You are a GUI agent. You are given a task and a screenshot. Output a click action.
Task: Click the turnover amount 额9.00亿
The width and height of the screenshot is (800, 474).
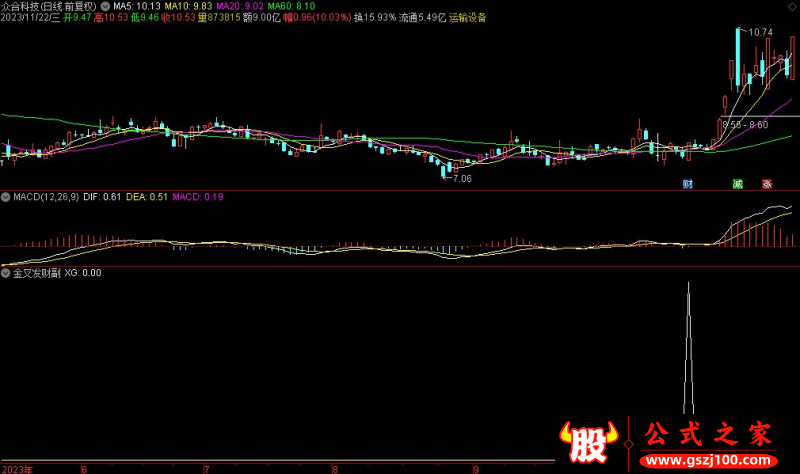pyautogui.click(x=262, y=18)
